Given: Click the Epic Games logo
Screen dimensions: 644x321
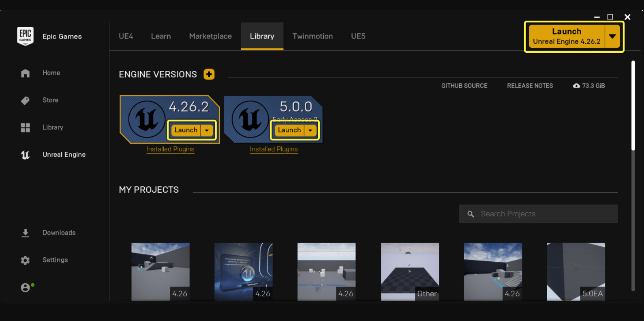Looking at the screenshot, I should (x=25, y=36).
